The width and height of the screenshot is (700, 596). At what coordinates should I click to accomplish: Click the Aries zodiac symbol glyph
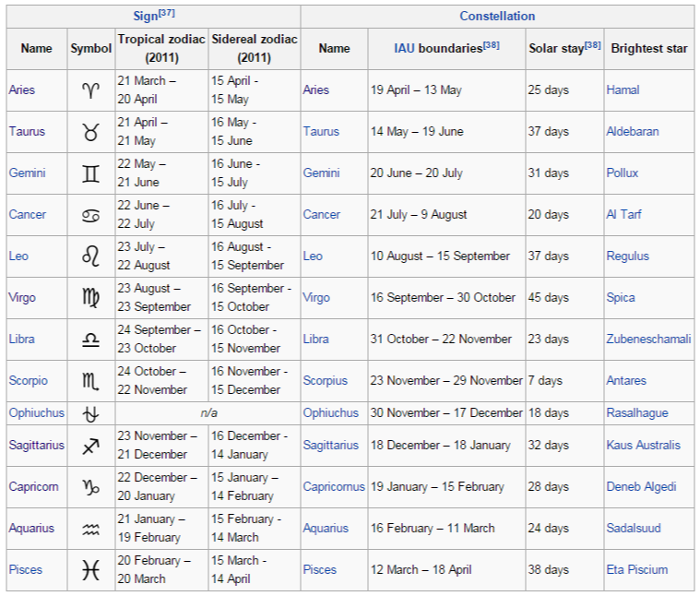90,89
